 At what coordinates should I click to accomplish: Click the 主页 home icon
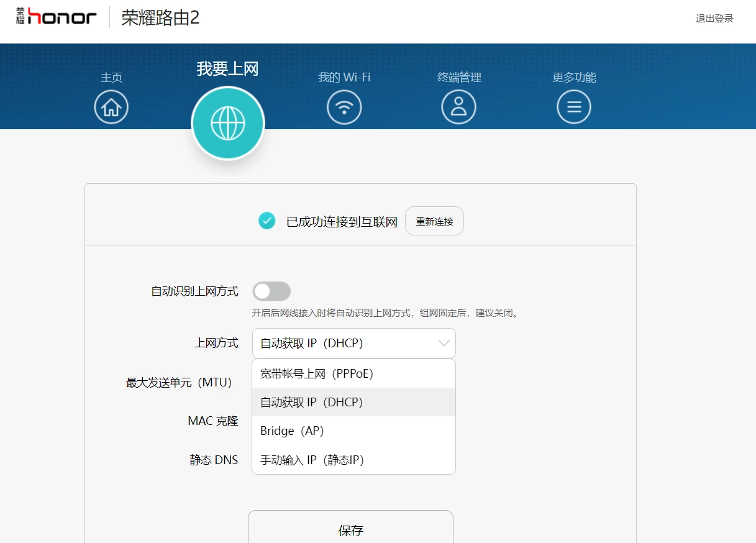click(111, 107)
